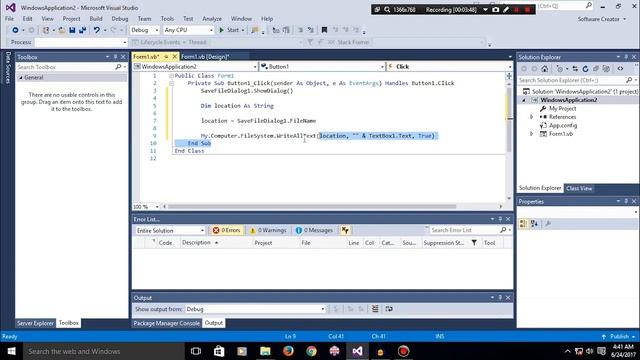
Task: Open the Tools menu
Action: [167, 19]
